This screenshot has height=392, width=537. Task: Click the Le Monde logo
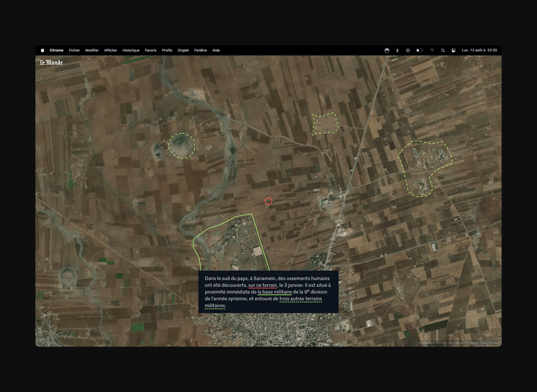coord(51,62)
